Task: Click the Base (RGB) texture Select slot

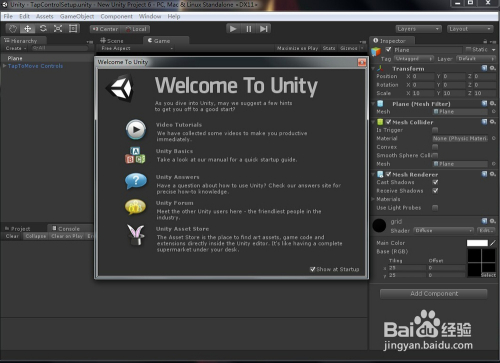Action: click(x=481, y=263)
